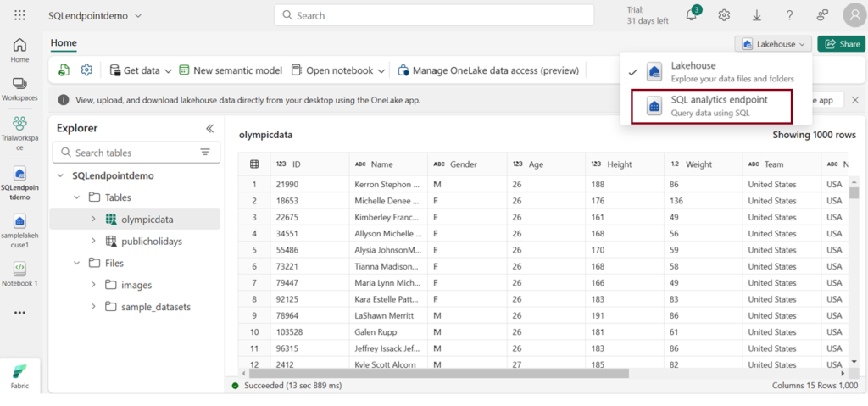Open the Get data dropdown
Image resolution: width=868 pixels, height=406 pixels.
(141, 70)
